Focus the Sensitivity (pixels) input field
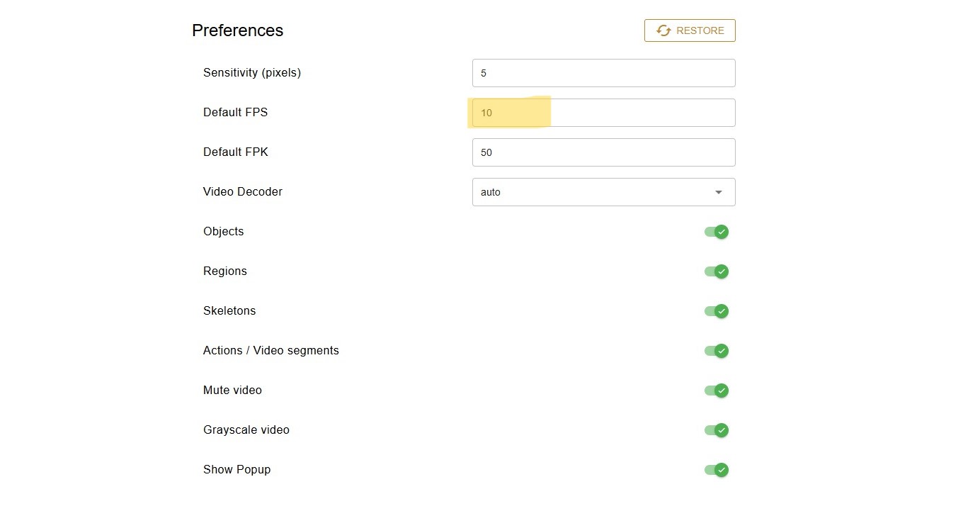The width and height of the screenshot is (980, 511). [x=603, y=73]
